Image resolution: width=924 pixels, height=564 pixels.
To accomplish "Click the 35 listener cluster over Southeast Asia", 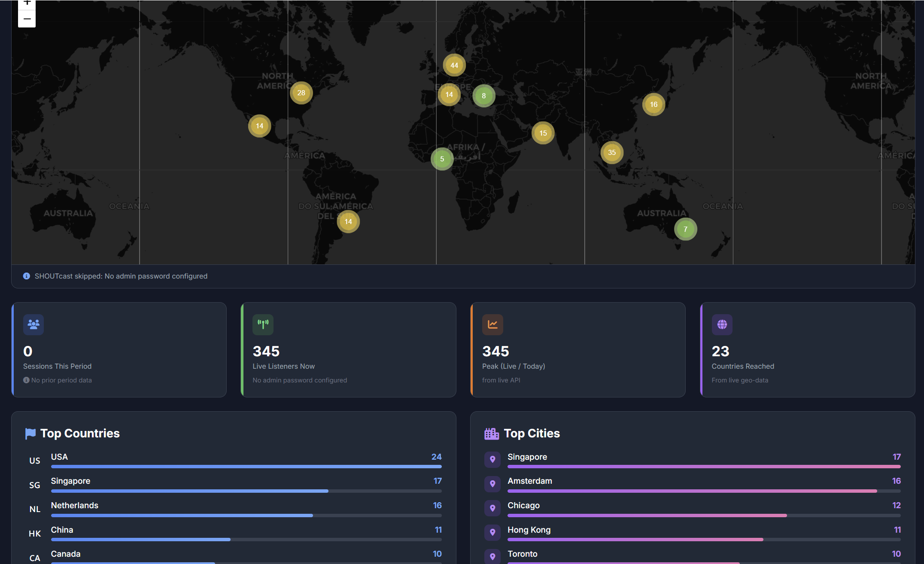I will tap(611, 152).
